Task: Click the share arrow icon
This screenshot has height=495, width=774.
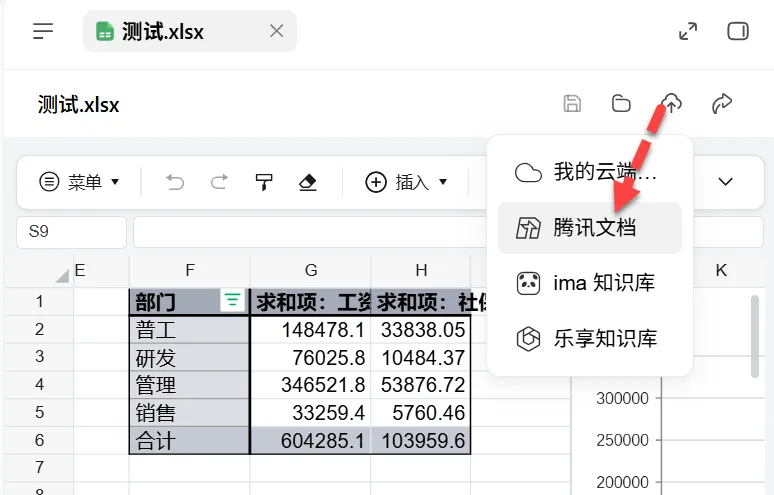Action: pos(722,104)
